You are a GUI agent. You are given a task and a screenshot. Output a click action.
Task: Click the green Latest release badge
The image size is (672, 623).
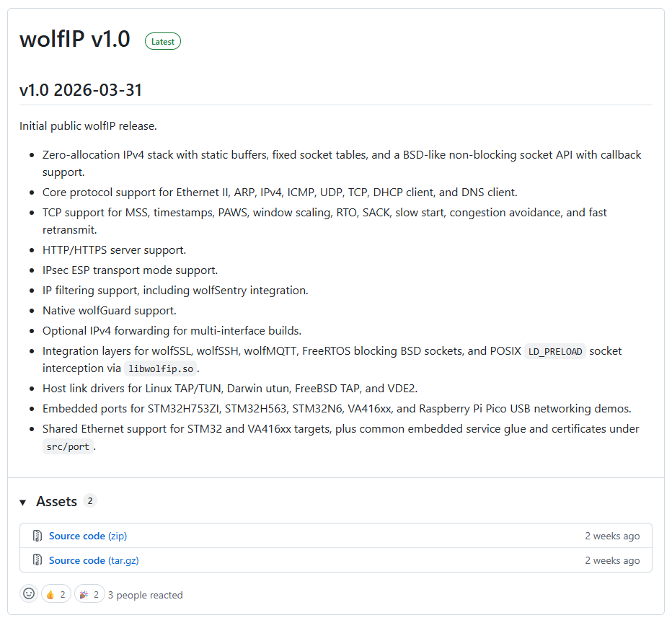coord(163,41)
